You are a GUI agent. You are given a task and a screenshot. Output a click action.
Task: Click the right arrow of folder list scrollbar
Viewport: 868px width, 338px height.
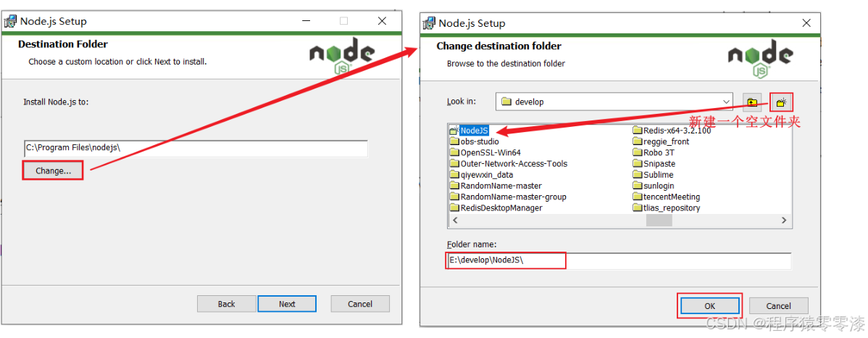pos(784,220)
